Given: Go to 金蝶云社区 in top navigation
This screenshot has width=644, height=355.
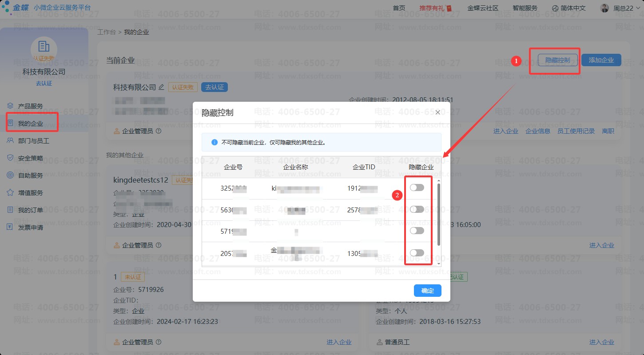Looking at the screenshot, I should pos(483,8).
